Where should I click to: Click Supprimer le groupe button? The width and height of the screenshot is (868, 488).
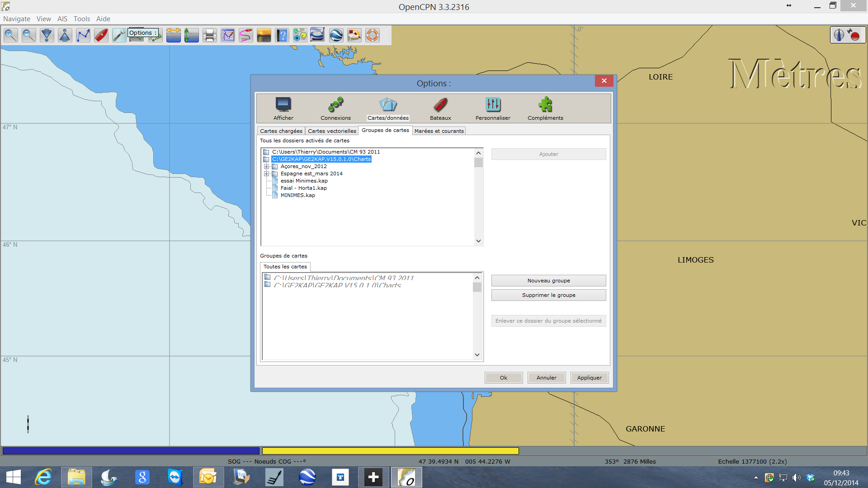click(549, 295)
